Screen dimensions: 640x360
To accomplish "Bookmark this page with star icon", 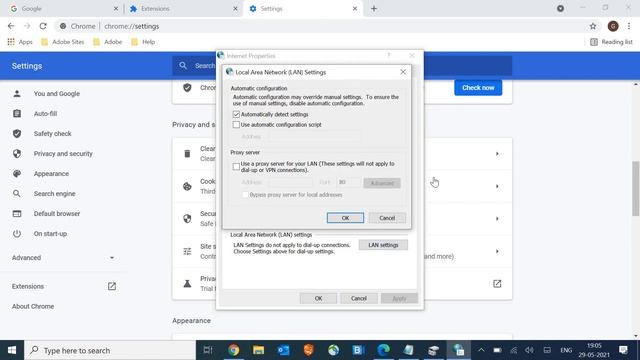I will click(593, 26).
